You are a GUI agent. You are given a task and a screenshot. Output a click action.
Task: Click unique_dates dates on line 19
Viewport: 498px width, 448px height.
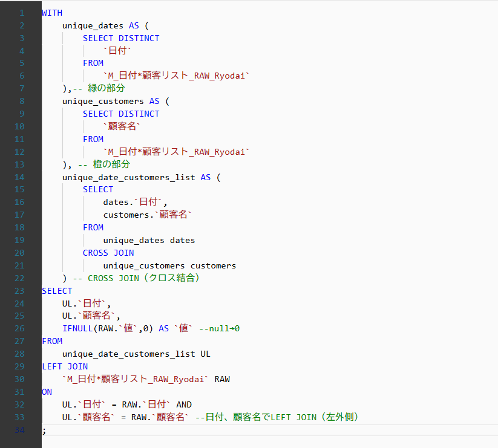pyautogui.click(x=149, y=240)
